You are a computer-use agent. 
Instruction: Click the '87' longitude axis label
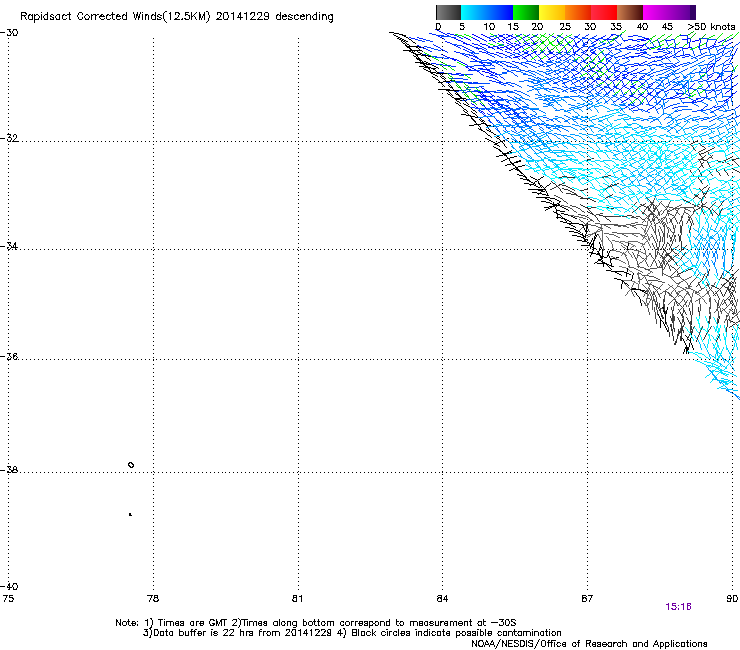click(x=587, y=599)
